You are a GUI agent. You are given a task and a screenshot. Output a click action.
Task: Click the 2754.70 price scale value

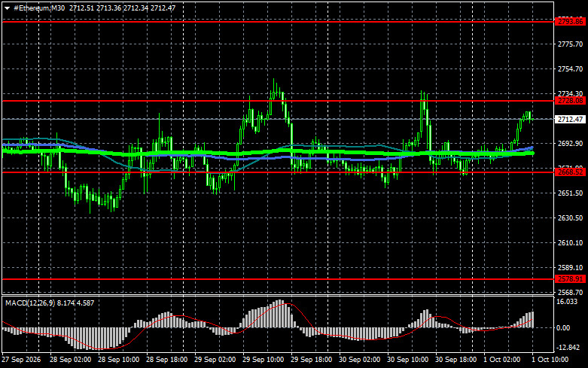tap(571, 69)
